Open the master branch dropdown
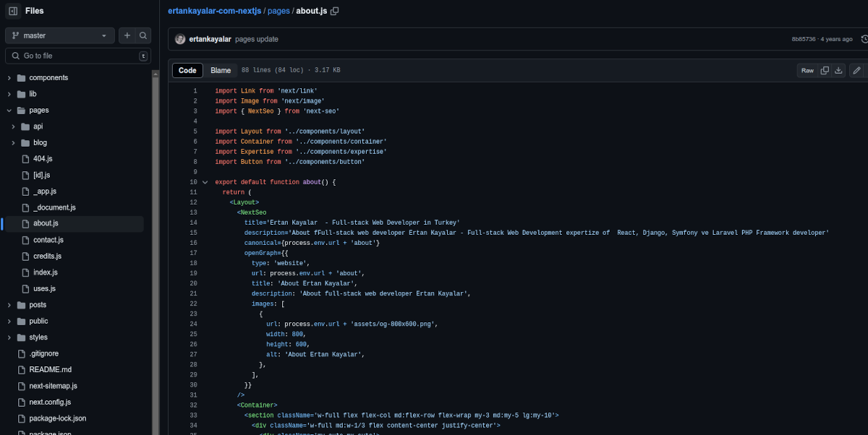Viewport: 868px width, 435px height. pos(60,35)
